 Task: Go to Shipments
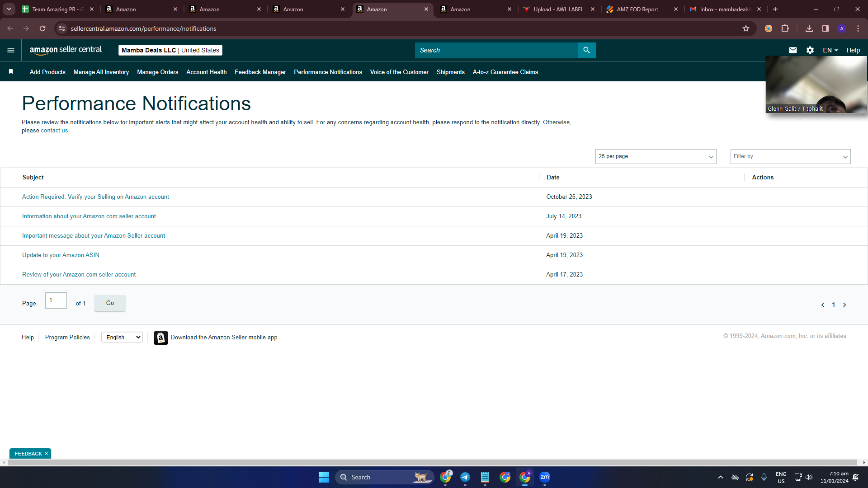coord(451,72)
